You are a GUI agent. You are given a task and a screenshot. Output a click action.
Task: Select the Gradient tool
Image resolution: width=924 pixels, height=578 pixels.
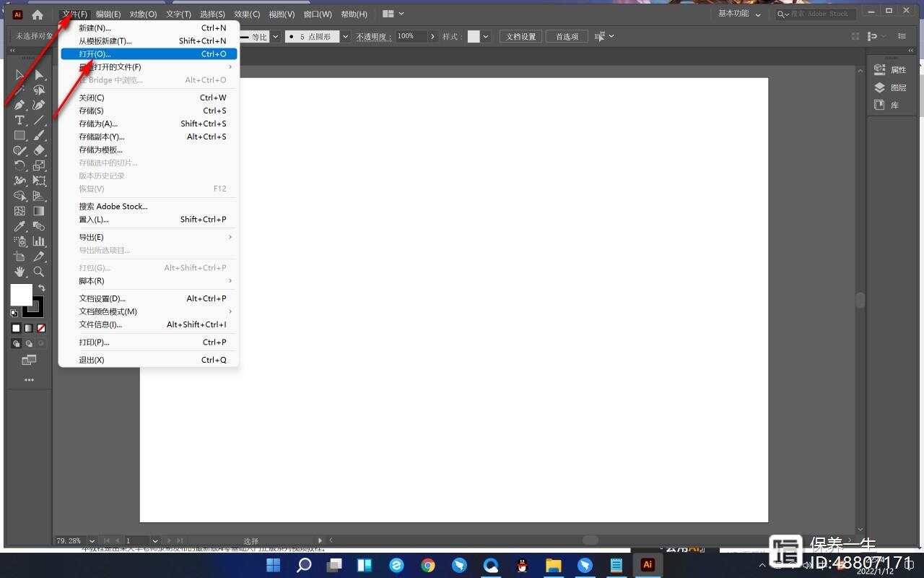point(39,211)
